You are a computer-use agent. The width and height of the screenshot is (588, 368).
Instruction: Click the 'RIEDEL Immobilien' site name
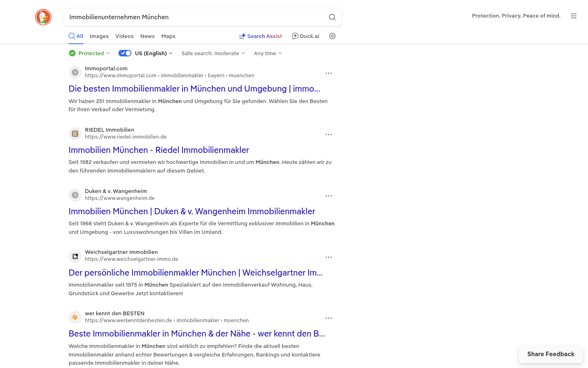[109, 130]
